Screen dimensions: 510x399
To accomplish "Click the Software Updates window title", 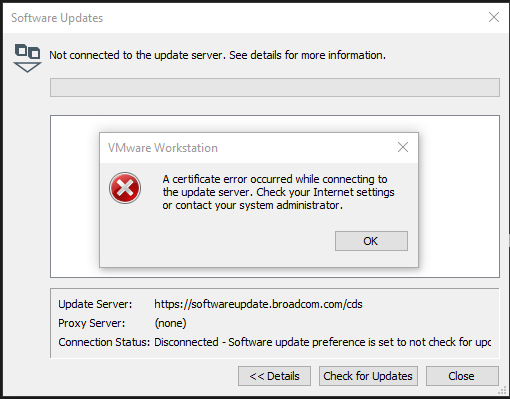I will tap(57, 18).
